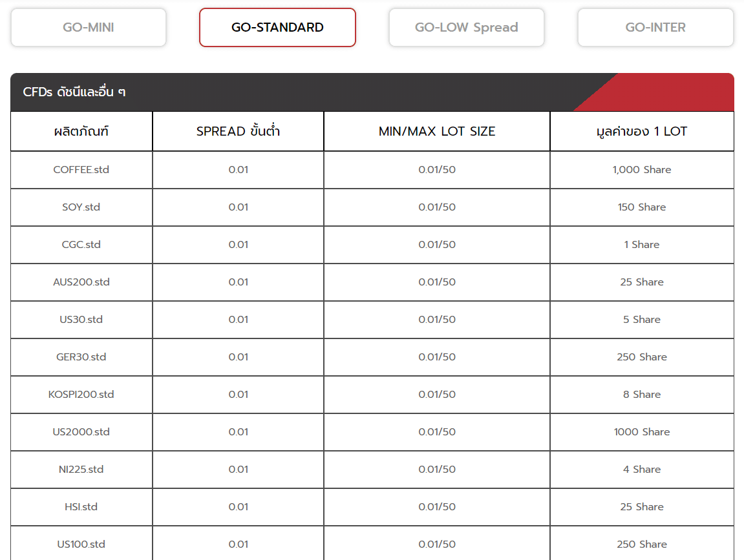744x560 pixels.
Task: Select the COFFEE.std product cell
Action: 81,170
